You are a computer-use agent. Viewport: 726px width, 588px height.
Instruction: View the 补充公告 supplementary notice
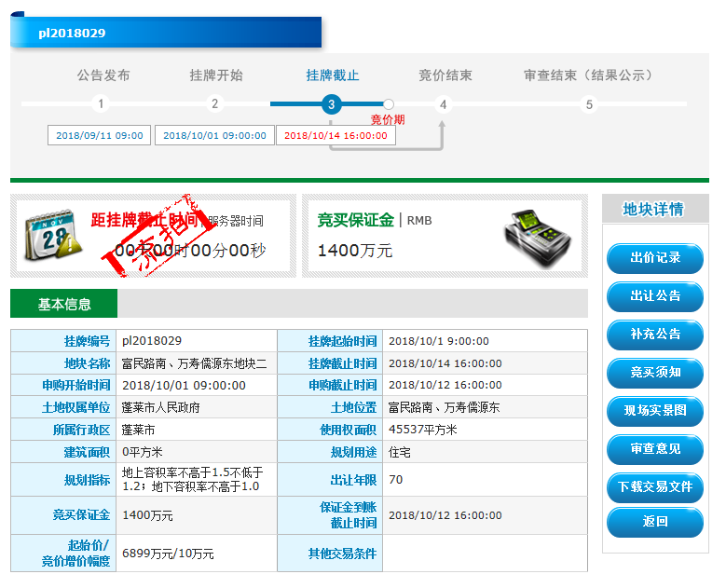point(655,335)
